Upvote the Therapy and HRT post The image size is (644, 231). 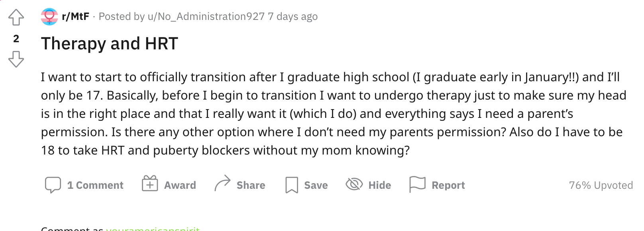click(x=16, y=18)
